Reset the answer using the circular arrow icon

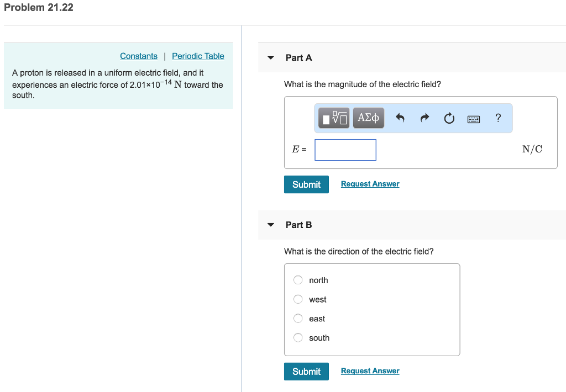(449, 118)
